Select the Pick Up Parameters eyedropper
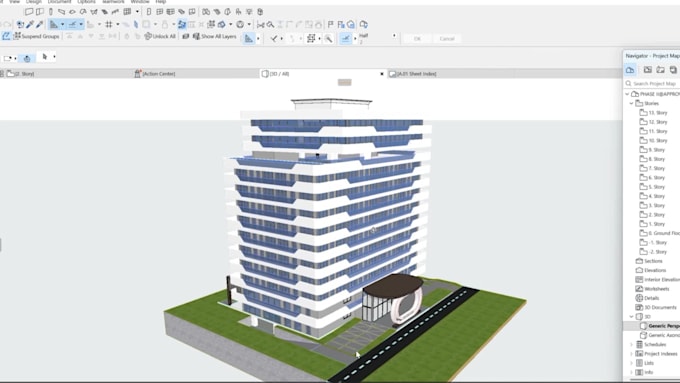This screenshot has height=383, width=680. coord(30,25)
